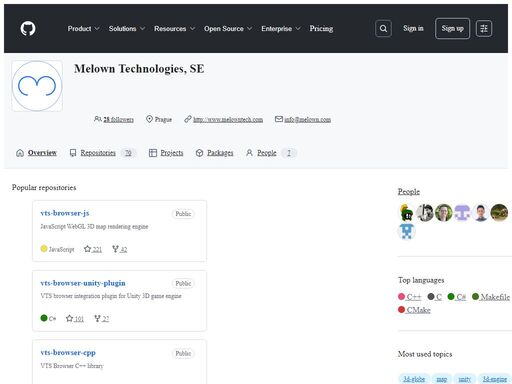Open the map topic tag
The height and width of the screenshot is (384, 512).
click(x=441, y=379)
